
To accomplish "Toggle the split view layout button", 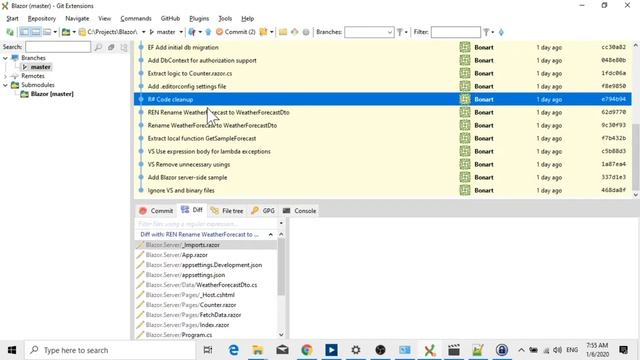I will tap(36, 32).
